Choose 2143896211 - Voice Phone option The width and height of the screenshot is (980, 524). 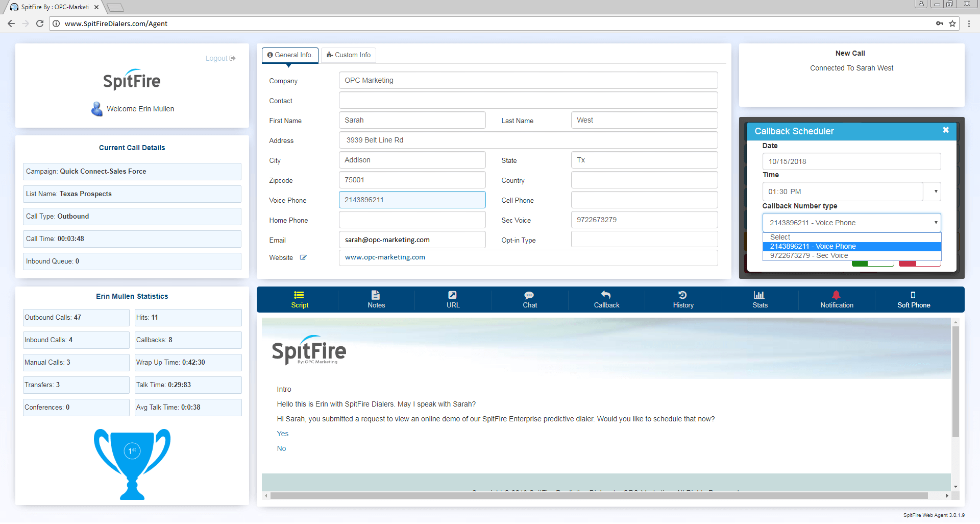(x=851, y=247)
